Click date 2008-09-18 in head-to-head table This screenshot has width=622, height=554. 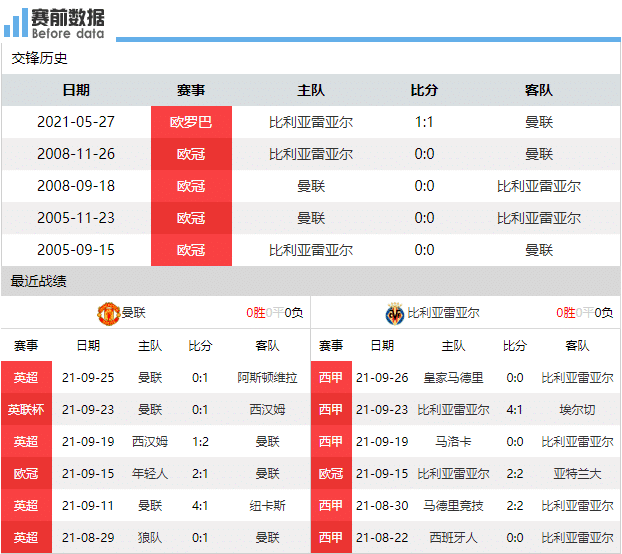[76, 186]
